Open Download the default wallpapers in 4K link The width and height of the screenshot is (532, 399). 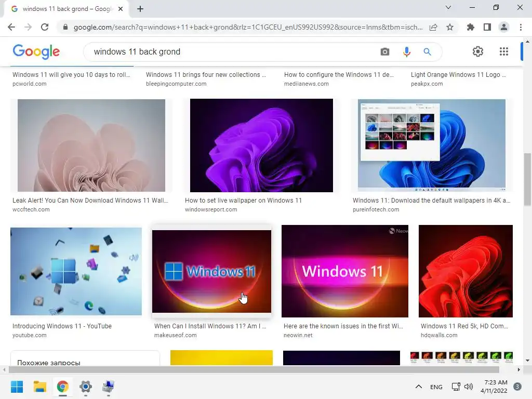431,200
